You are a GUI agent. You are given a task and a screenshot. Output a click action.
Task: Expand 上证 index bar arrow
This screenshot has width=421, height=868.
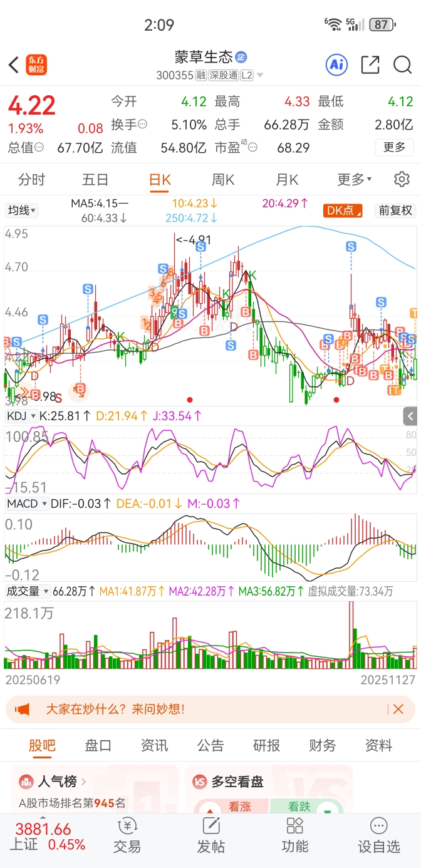42,818
